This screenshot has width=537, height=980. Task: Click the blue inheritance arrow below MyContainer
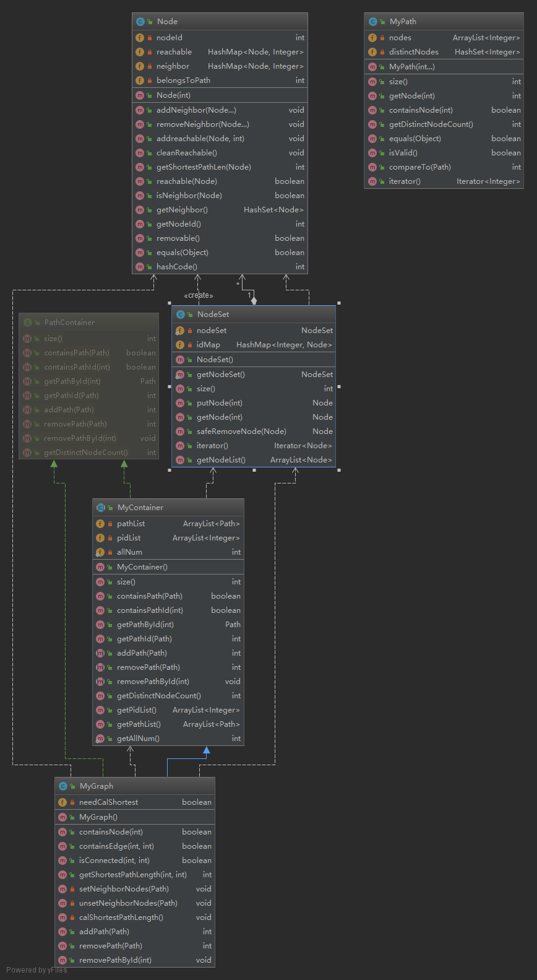click(207, 750)
